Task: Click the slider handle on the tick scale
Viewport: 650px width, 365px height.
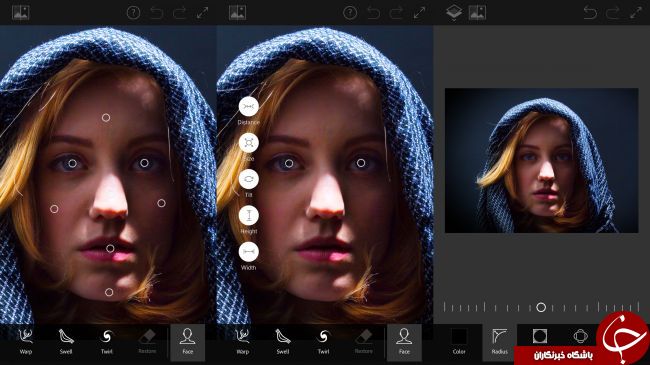Action: pyautogui.click(x=541, y=307)
